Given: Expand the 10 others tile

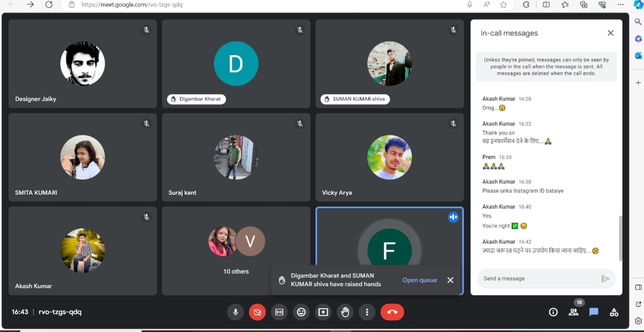Looking at the screenshot, I should (236, 251).
